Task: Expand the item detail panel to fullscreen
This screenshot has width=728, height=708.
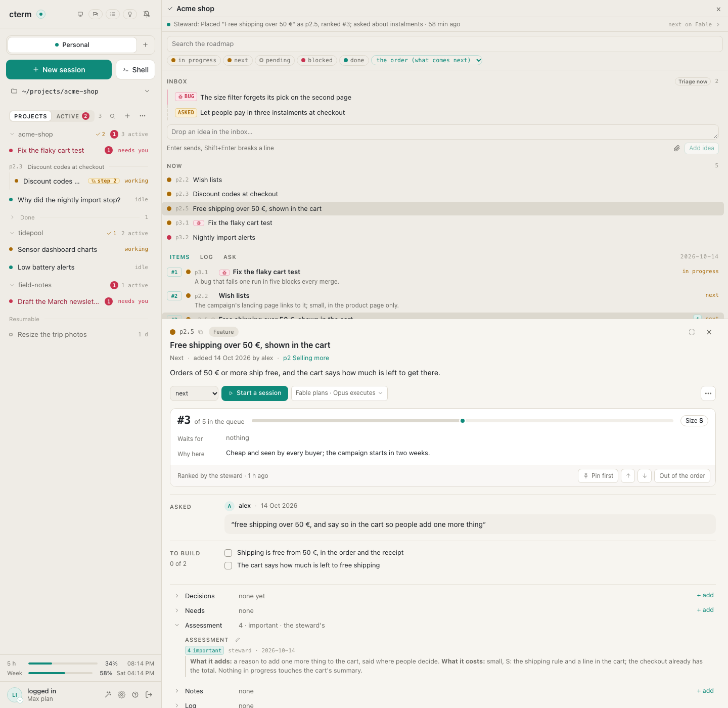Action: 692,332
